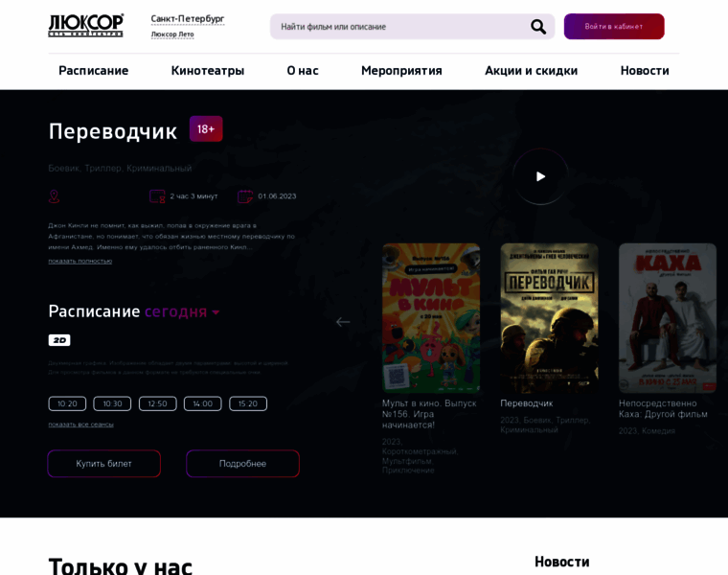Open the Санкт-Петербург city selector
The image size is (728, 575).
(188, 19)
